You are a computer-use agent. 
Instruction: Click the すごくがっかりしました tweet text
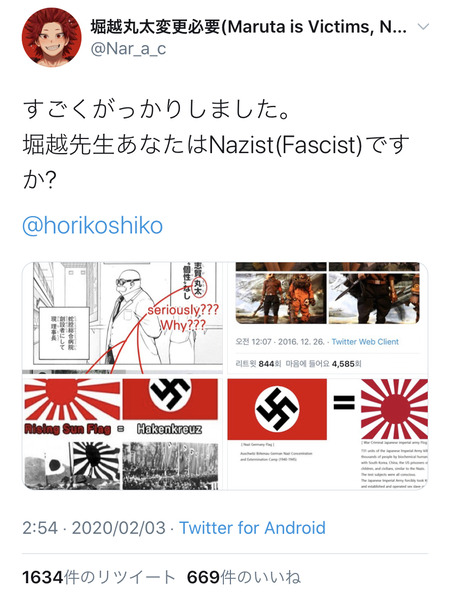pyautogui.click(x=156, y=110)
